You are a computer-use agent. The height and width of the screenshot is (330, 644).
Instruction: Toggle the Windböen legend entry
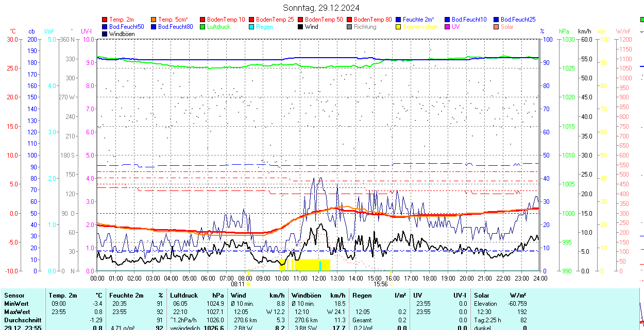[121, 34]
